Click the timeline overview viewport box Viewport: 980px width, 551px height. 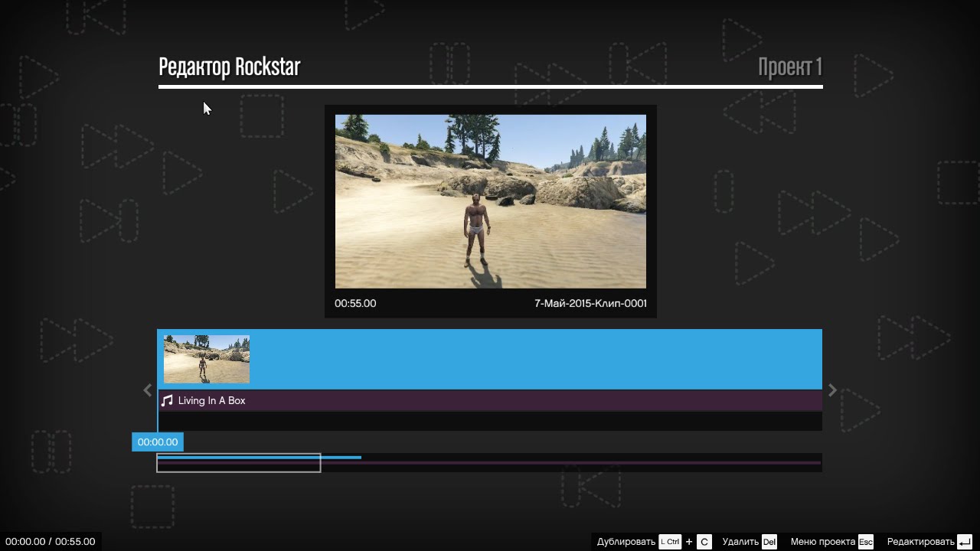click(239, 462)
